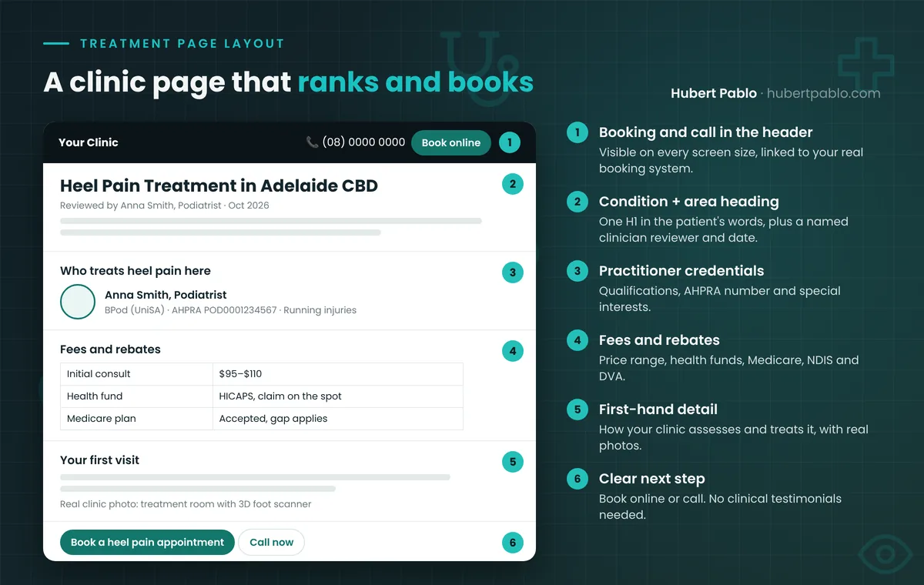The height and width of the screenshot is (585, 924).
Task: Click the Practitioner credentials title
Action: [x=681, y=271]
